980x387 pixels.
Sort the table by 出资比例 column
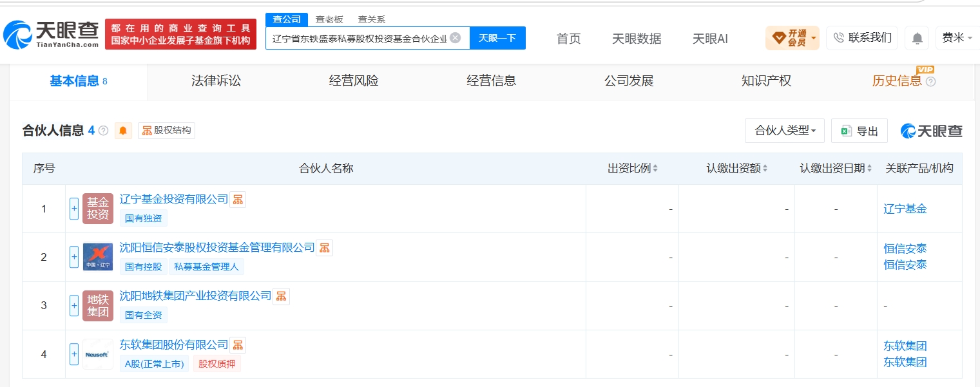tap(633, 169)
